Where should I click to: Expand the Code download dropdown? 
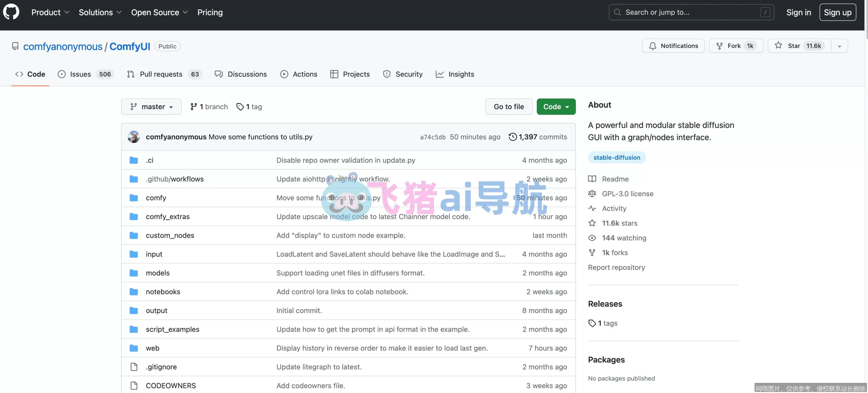click(556, 106)
